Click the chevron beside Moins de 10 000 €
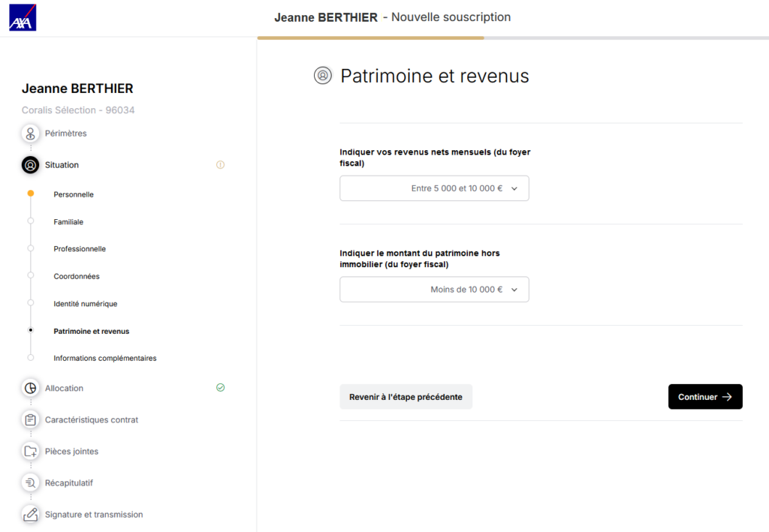 (x=514, y=290)
